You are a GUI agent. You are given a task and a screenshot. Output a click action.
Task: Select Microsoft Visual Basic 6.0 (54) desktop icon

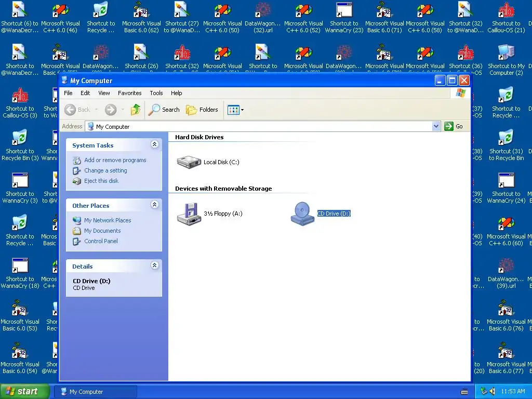coord(20,358)
